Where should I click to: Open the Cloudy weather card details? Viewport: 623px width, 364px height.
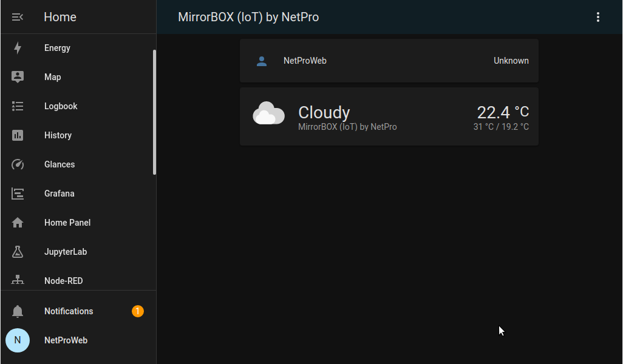(x=389, y=116)
